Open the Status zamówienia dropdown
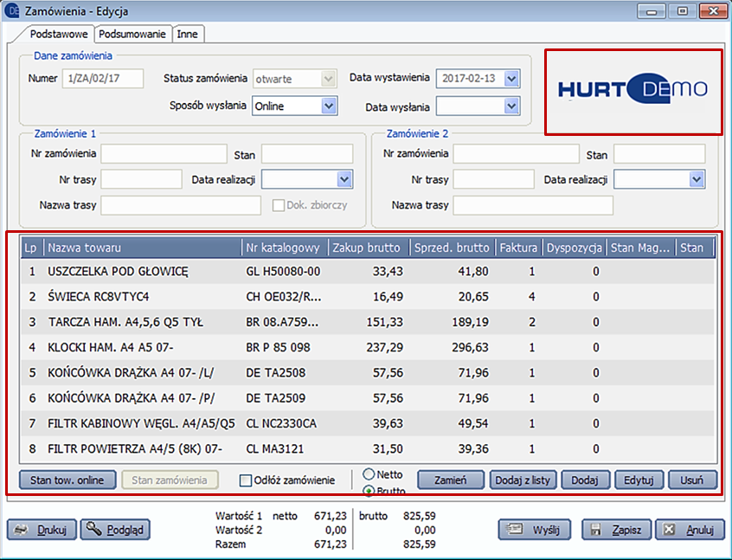The width and height of the screenshot is (732, 560). [x=328, y=79]
